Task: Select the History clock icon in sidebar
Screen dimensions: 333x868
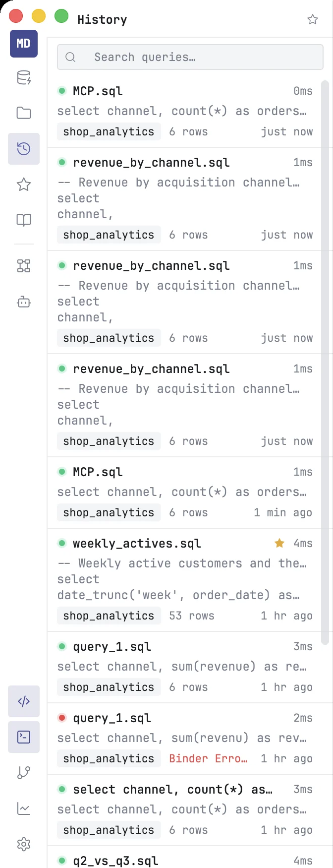Action: (24, 149)
